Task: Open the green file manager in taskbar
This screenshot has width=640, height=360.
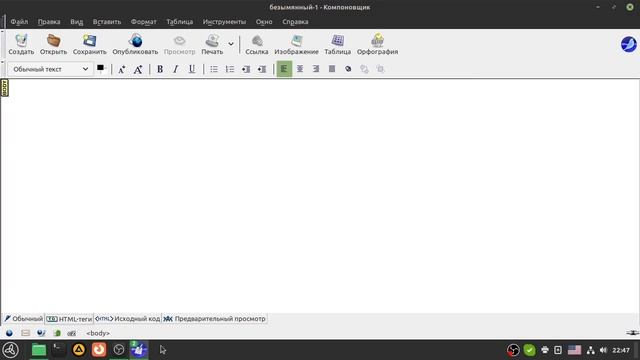Action: [39, 350]
